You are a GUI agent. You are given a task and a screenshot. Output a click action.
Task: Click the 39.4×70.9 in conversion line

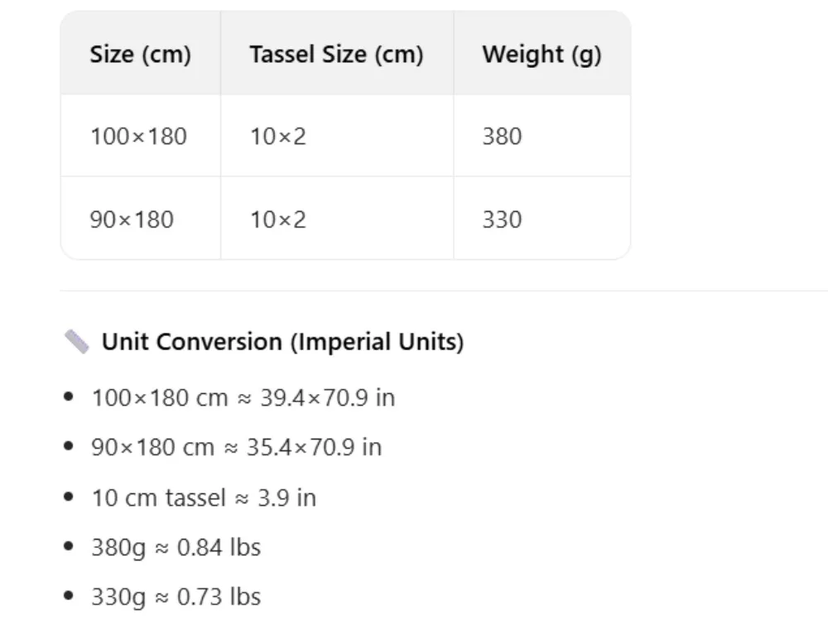click(243, 397)
